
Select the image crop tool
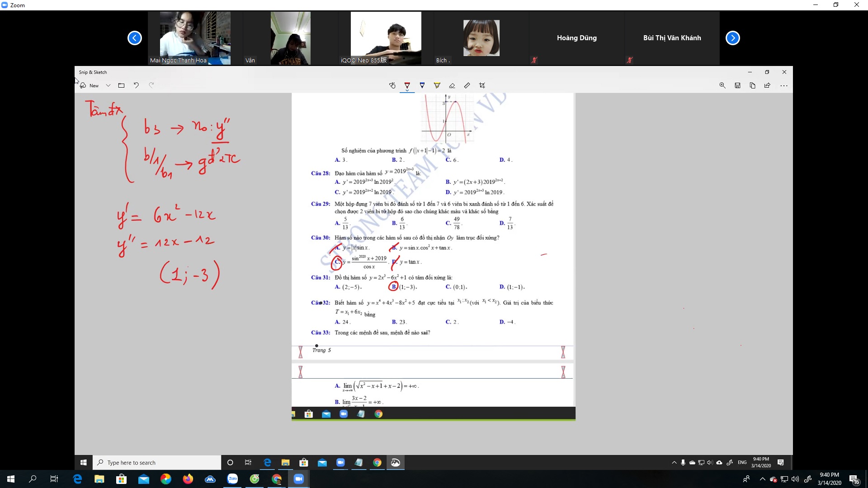482,85
